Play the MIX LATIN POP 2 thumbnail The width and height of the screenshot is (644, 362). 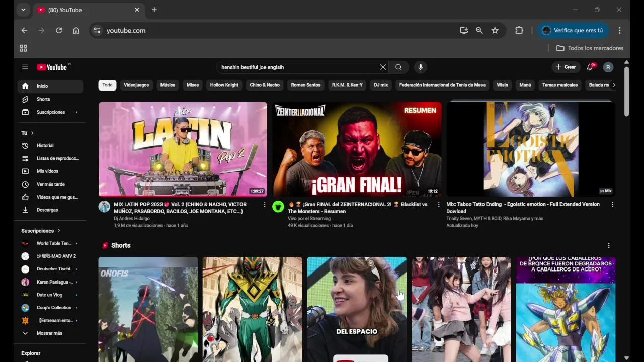point(183,149)
